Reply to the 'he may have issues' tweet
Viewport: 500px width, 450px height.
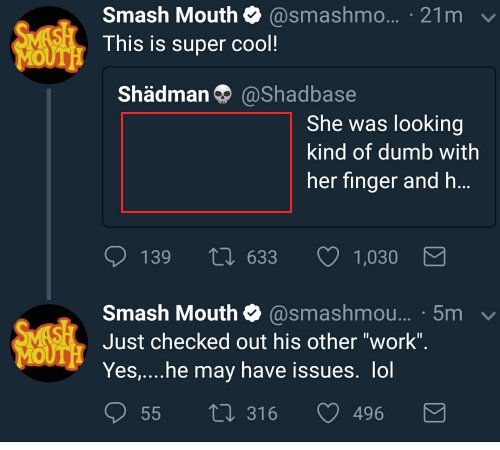115,413
